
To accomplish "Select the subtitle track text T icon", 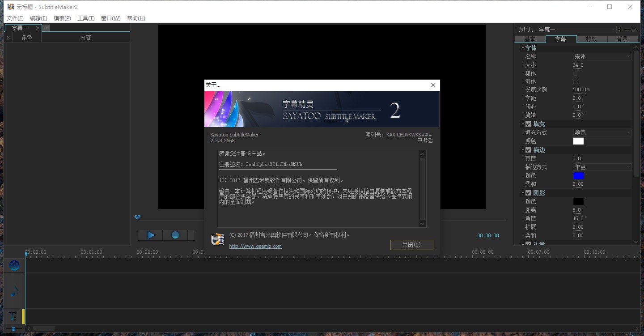I will (x=13, y=317).
